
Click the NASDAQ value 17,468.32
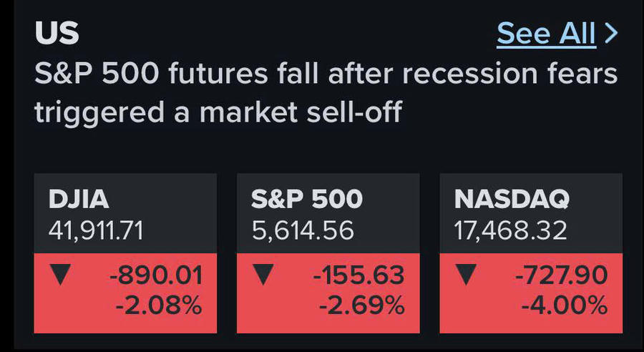(x=511, y=230)
